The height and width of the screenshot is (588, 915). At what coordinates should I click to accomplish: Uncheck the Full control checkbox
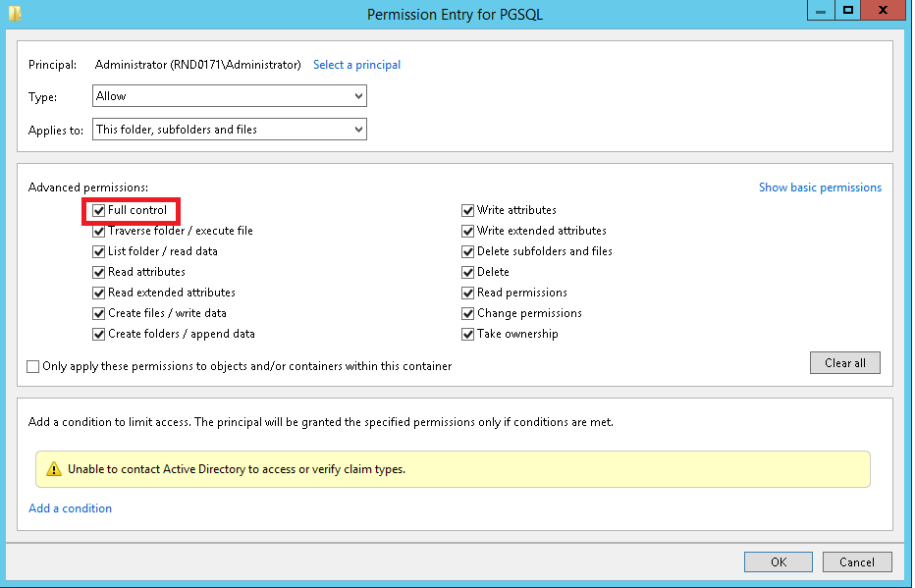pyautogui.click(x=99, y=210)
